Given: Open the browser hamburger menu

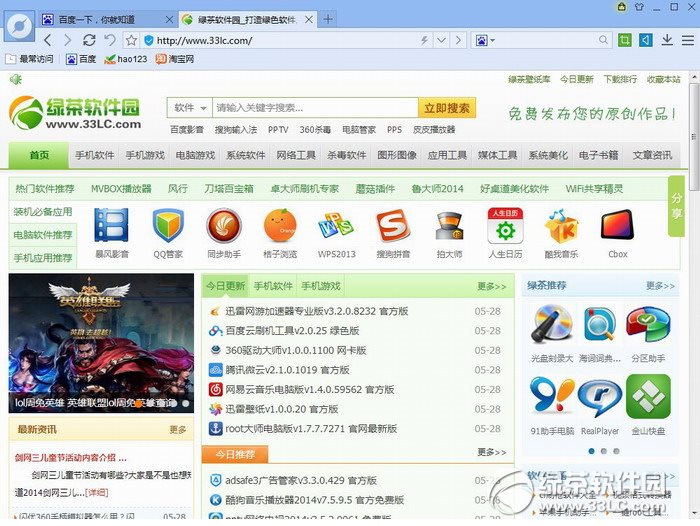Looking at the screenshot, I should pos(688,41).
